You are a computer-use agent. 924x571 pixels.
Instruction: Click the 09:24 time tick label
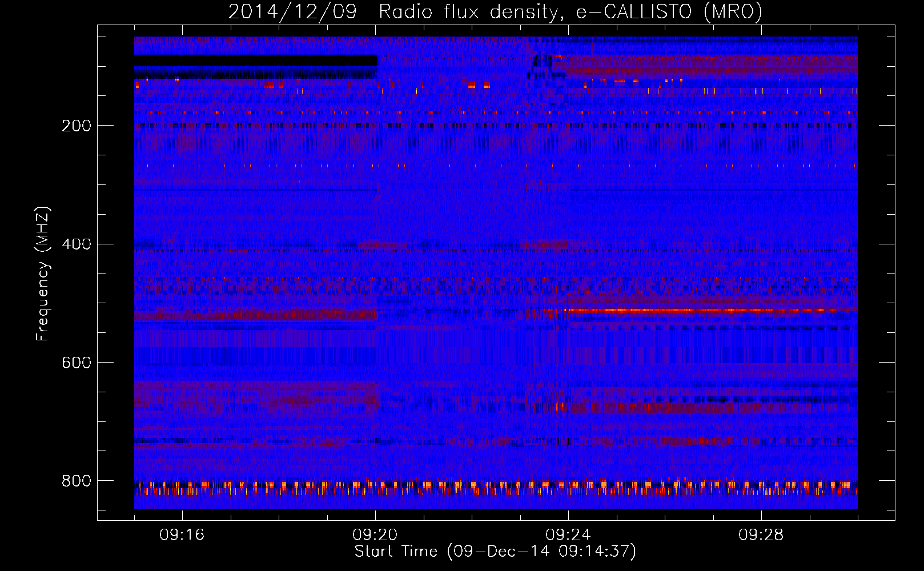(568, 535)
